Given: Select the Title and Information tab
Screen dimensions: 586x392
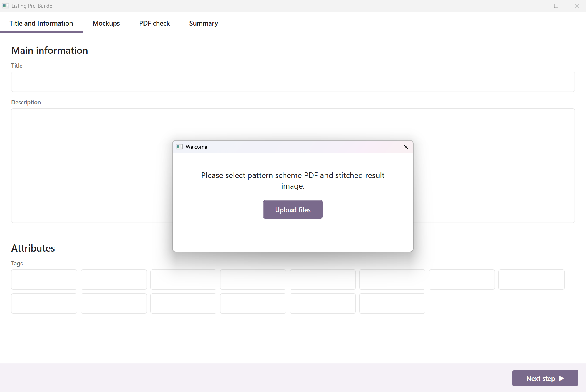Looking at the screenshot, I should pyautogui.click(x=41, y=23).
